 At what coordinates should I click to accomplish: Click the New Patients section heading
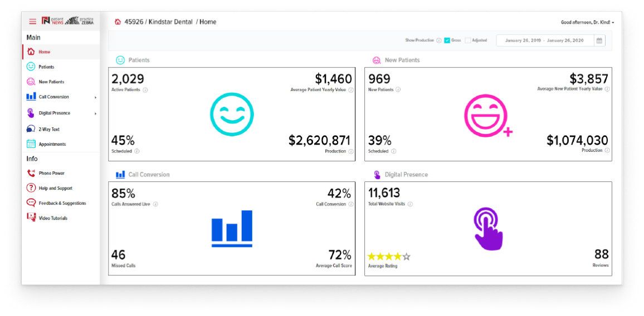(402, 60)
